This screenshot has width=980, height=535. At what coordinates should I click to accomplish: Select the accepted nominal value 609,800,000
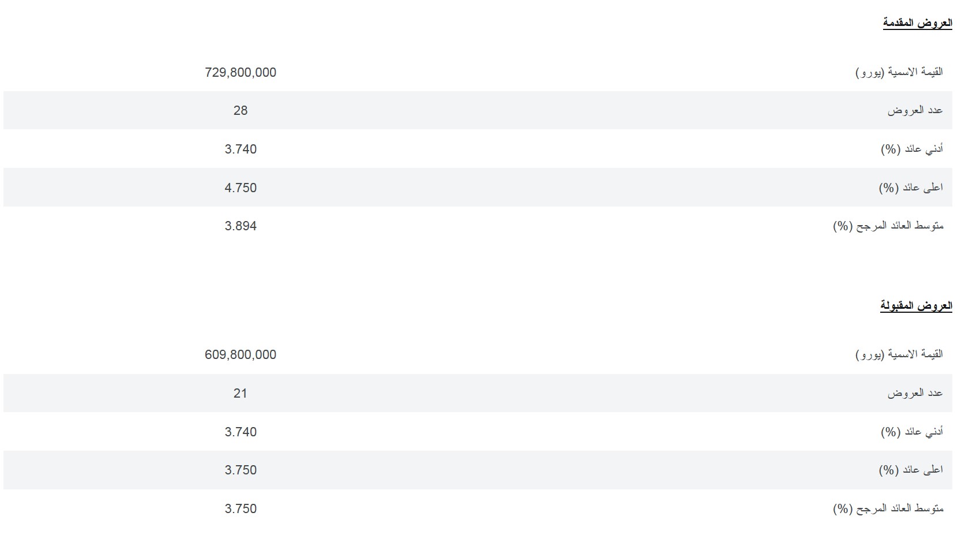point(241,354)
